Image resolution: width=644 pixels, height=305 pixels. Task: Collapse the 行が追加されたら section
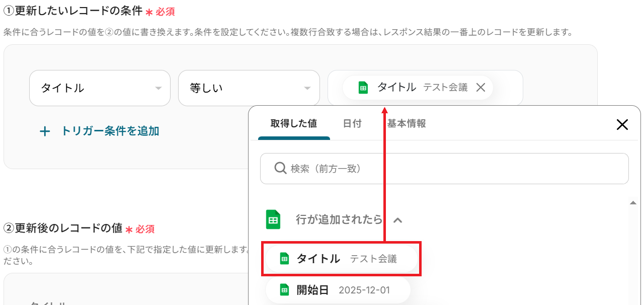(x=397, y=220)
